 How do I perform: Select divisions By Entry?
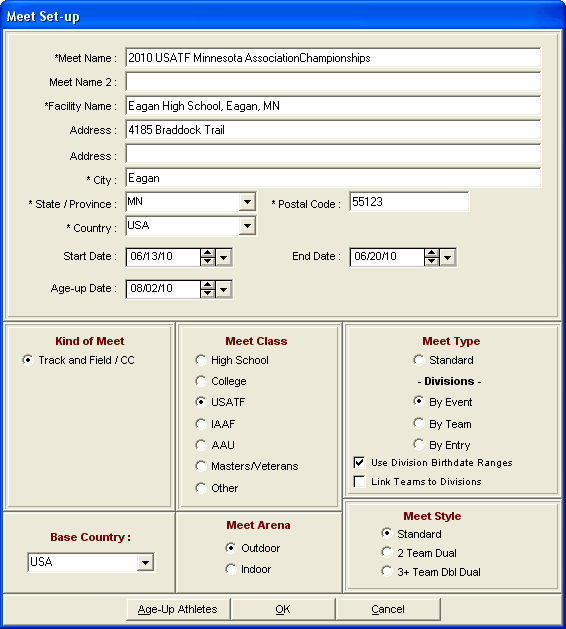point(419,444)
